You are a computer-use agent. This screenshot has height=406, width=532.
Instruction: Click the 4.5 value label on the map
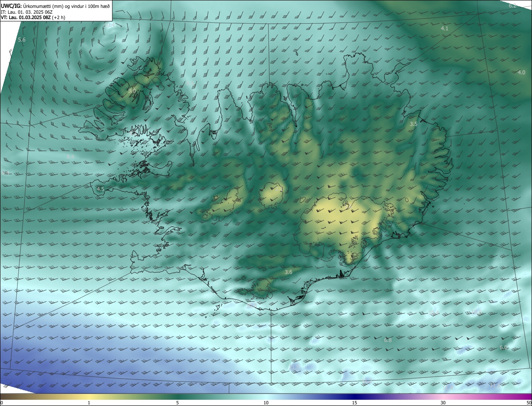[x=100, y=189]
